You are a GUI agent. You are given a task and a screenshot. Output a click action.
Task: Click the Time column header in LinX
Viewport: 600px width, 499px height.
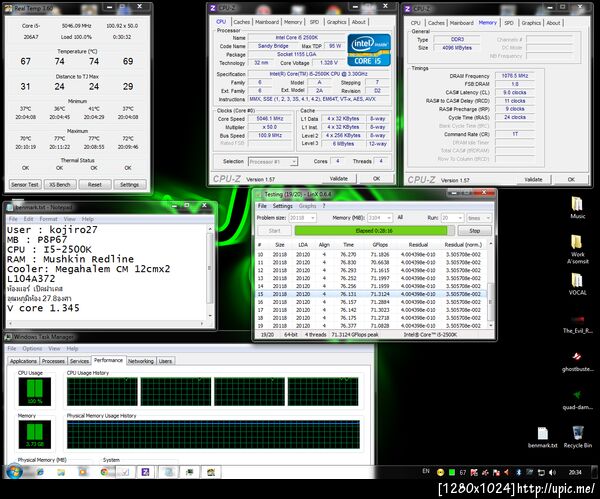[x=348, y=245]
